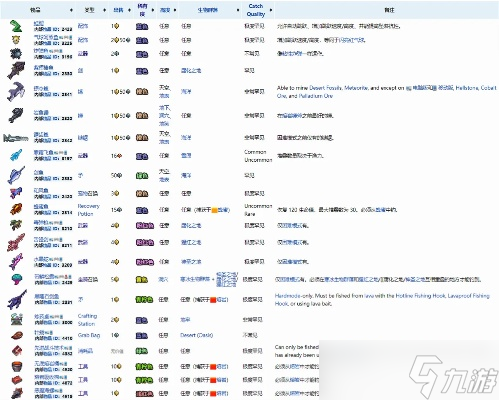Sort table by the type column arrow
499x400 pixels.
[104, 10]
